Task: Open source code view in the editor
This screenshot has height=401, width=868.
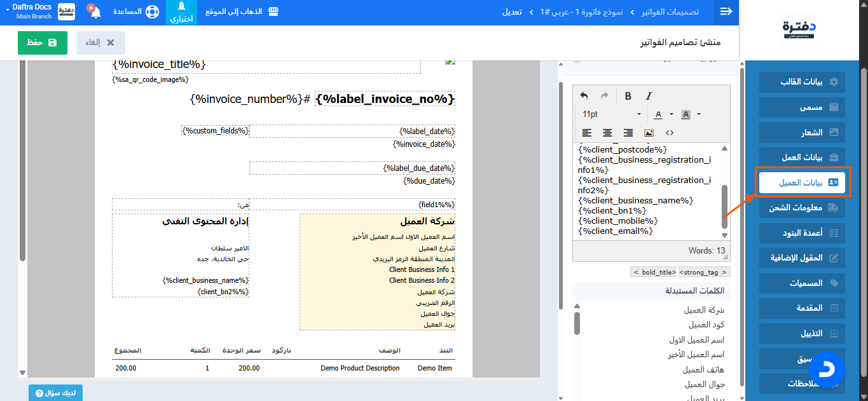Action: [x=670, y=133]
